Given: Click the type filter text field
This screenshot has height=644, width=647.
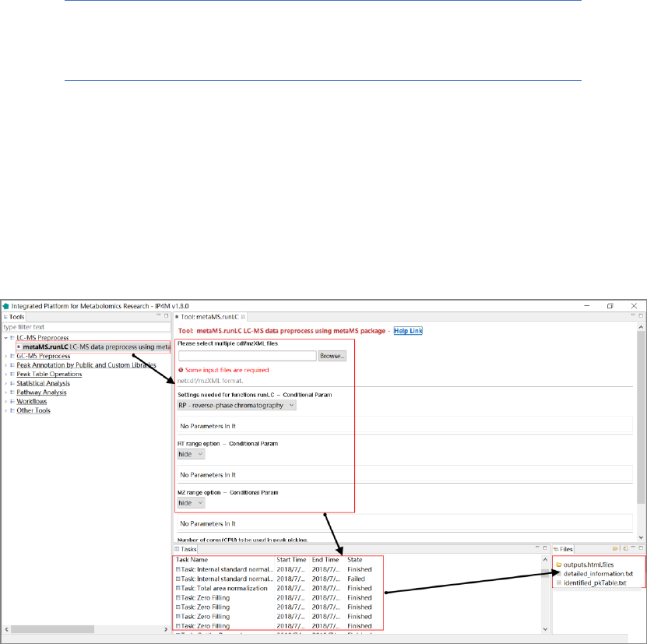Looking at the screenshot, I should [x=86, y=327].
